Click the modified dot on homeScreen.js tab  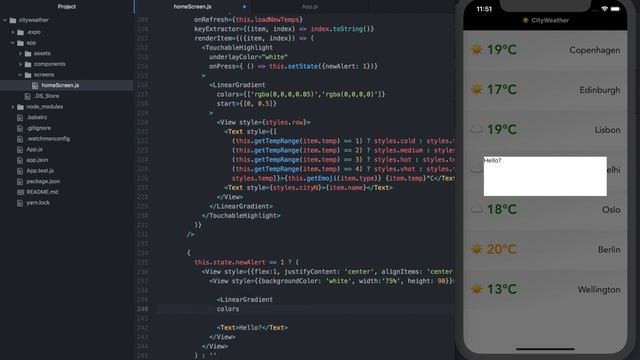[244, 7]
